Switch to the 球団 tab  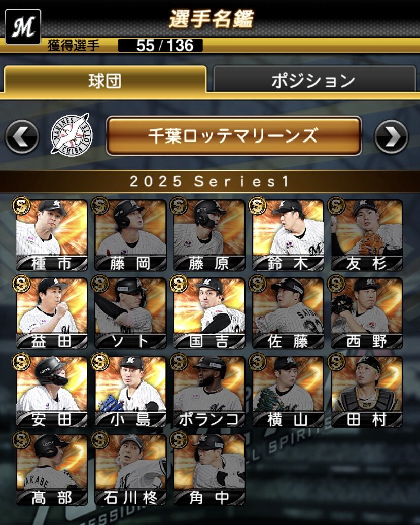click(x=105, y=80)
